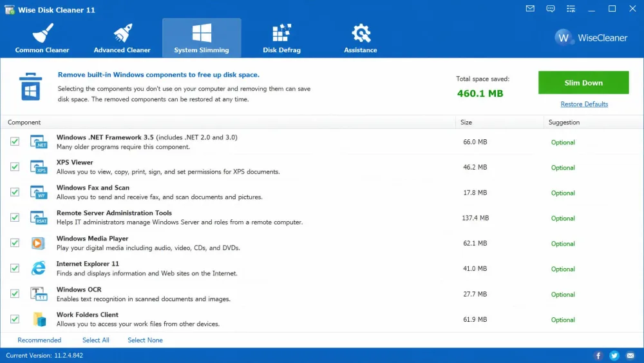
Task: Click the Work Folders Client icon
Action: coord(39,319)
